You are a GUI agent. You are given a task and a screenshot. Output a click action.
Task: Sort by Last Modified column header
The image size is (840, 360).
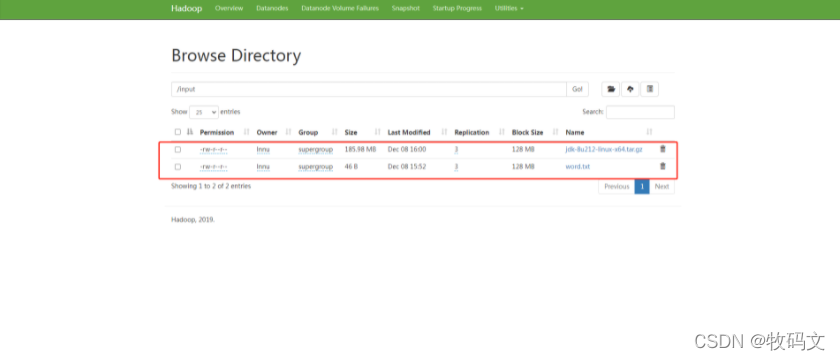point(409,132)
